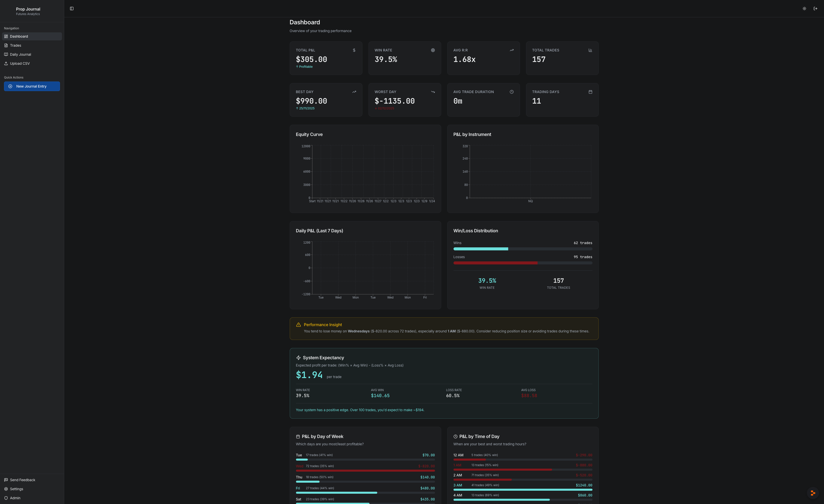Image resolution: width=824 pixels, height=504 pixels.
Task: Click the Send Feedback link
Action: click(23, 480)
